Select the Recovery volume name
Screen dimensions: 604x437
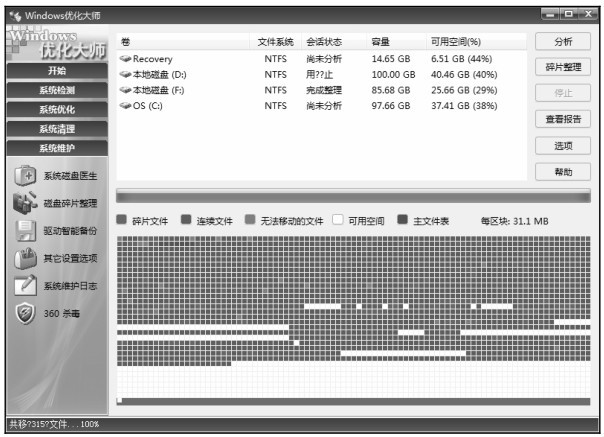(153, 59)
